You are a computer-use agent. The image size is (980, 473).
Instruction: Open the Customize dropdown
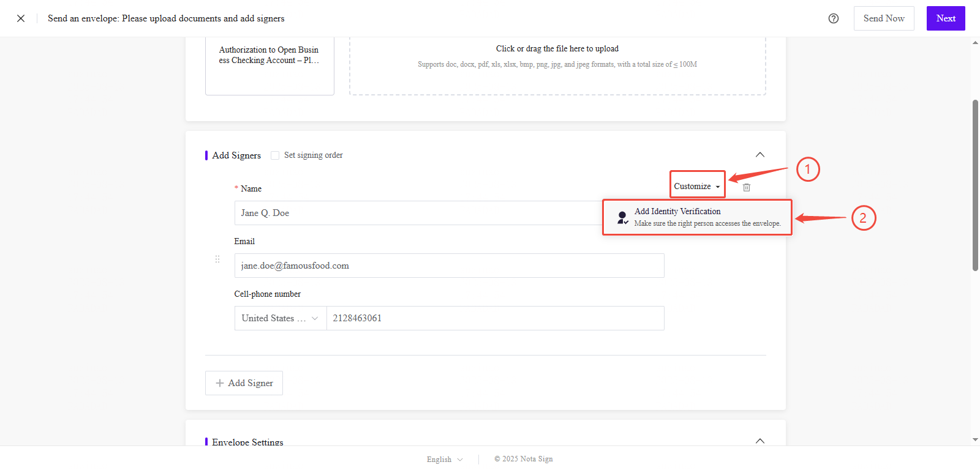697,186
